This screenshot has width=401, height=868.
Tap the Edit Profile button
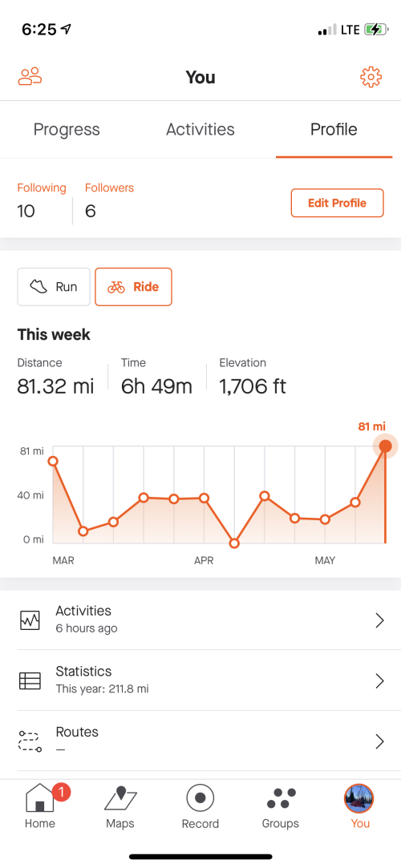click(x=338, y=203)
